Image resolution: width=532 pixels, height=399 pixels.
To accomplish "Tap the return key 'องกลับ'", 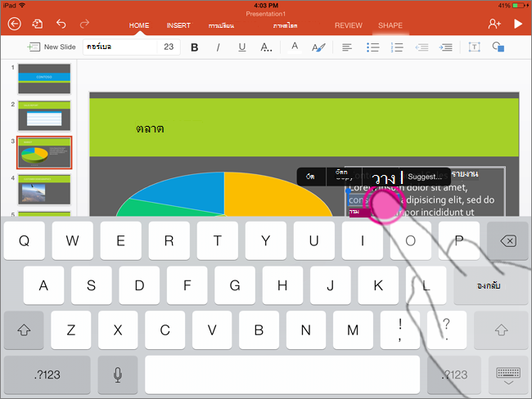I will 490,285.
